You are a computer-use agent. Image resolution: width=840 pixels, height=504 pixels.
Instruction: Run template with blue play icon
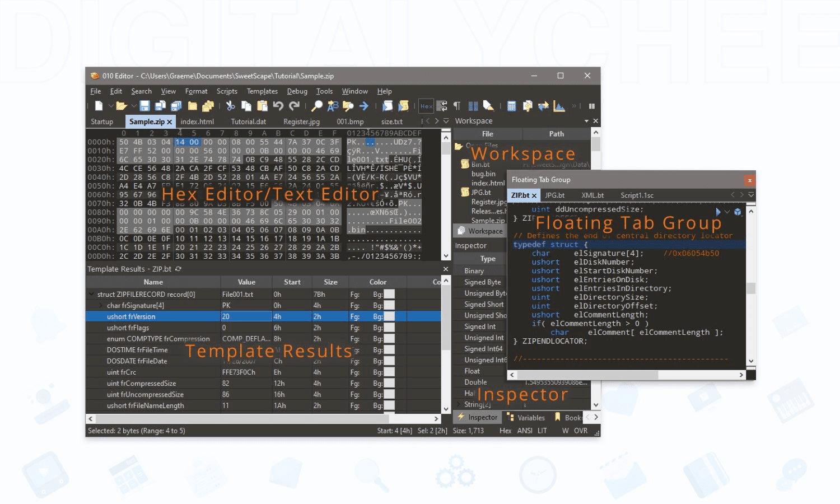(718, 212)
